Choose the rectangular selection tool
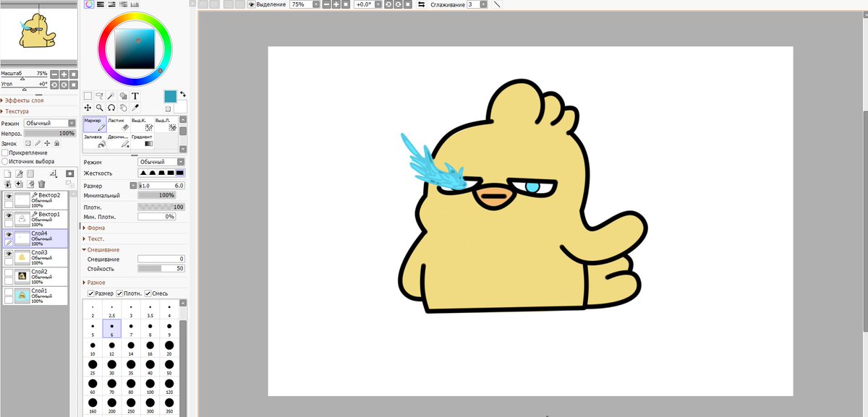 (88, 95)
